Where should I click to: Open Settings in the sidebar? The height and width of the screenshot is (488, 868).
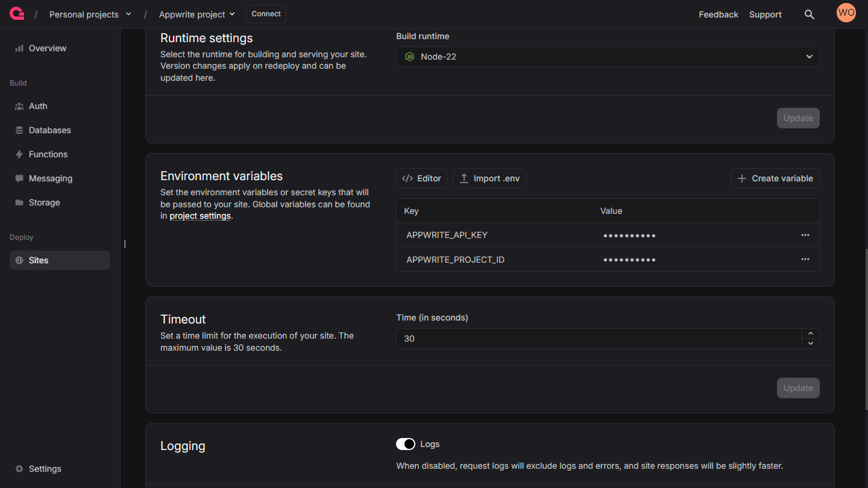pos(60,469)
